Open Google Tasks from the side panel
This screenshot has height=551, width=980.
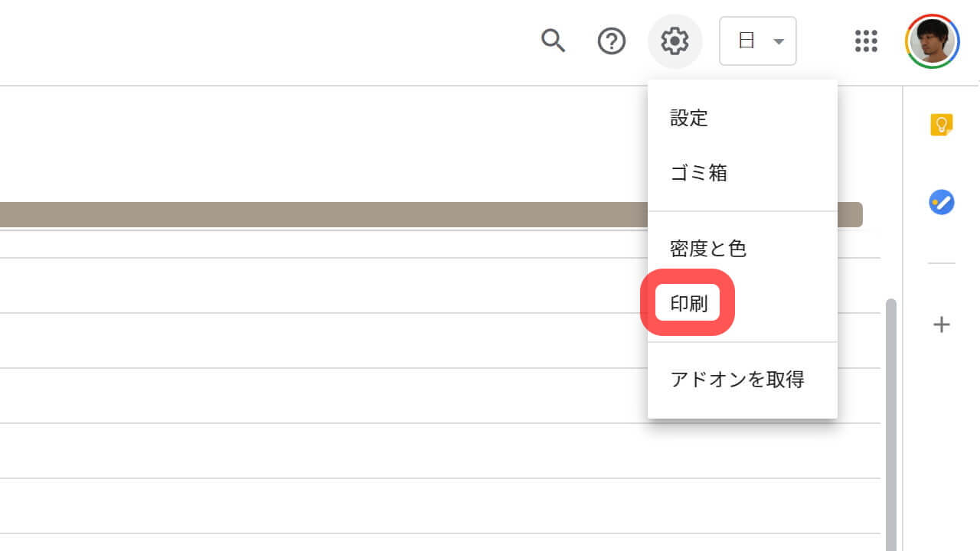pyautogui.click(x=941, y=203)
